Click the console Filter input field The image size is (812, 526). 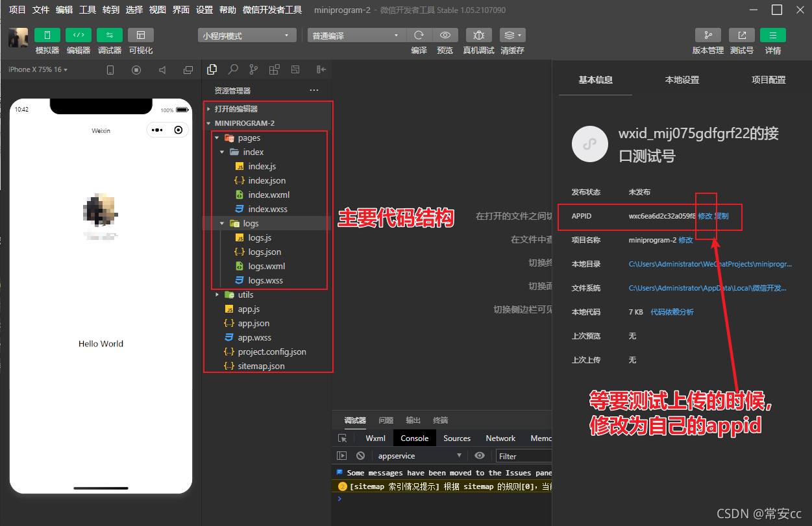click(523, 456)
